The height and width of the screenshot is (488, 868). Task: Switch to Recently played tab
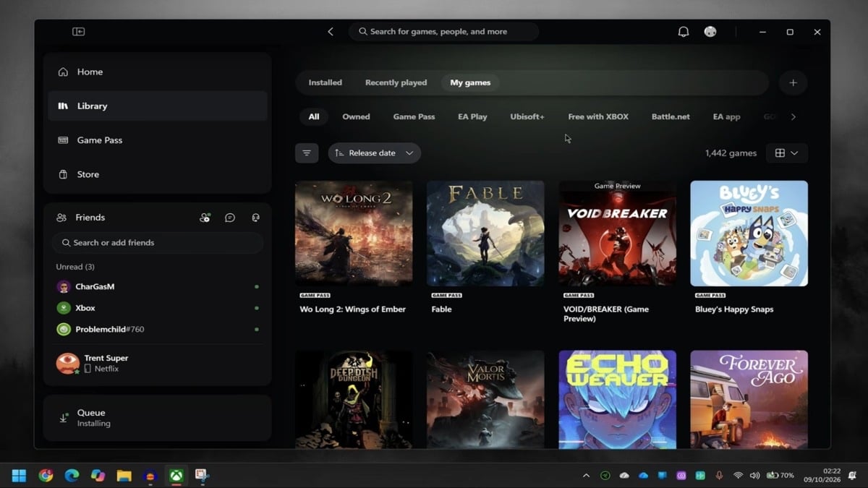[396, 82]
